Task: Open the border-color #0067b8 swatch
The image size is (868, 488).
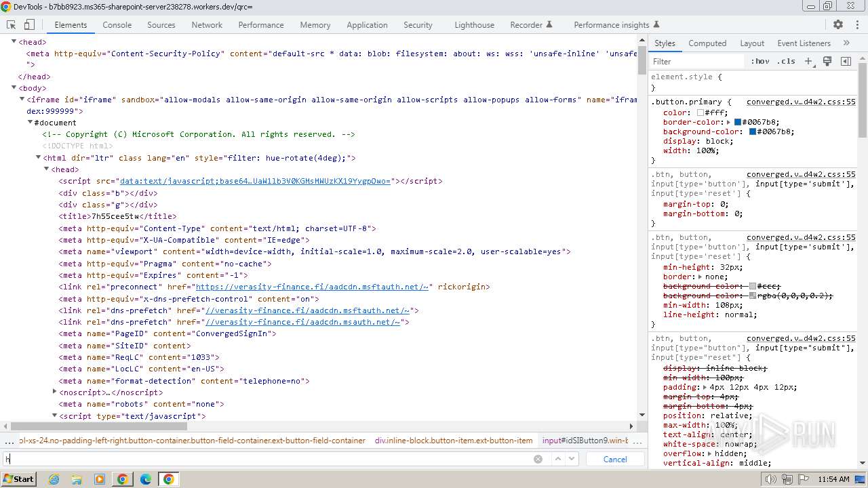Action: tap(738, 122)
